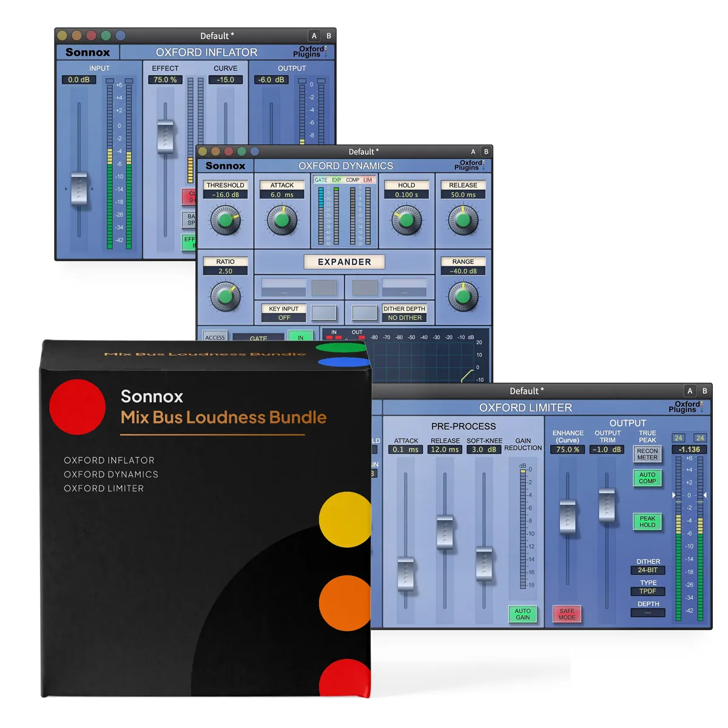Select the EXP meter tab
The width and height of the screenshot is (728, 728).
[336, 180]
